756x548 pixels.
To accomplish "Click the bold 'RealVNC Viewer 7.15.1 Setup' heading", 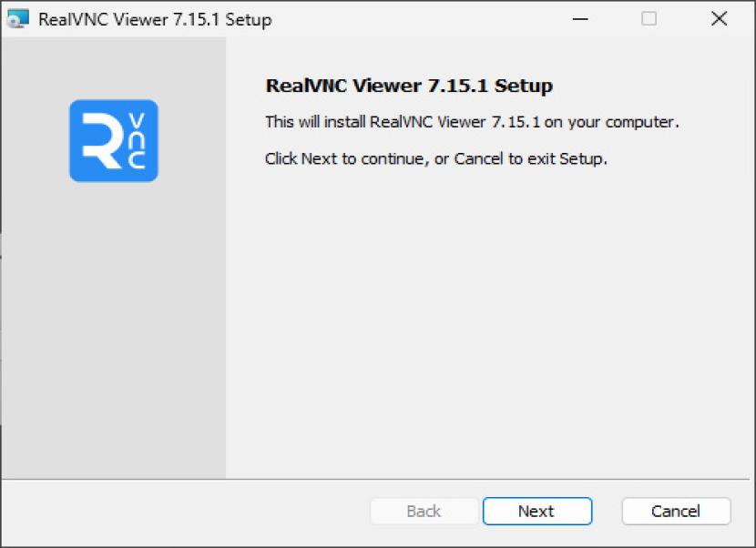I will pyautogui.click(x=409, y=86).
